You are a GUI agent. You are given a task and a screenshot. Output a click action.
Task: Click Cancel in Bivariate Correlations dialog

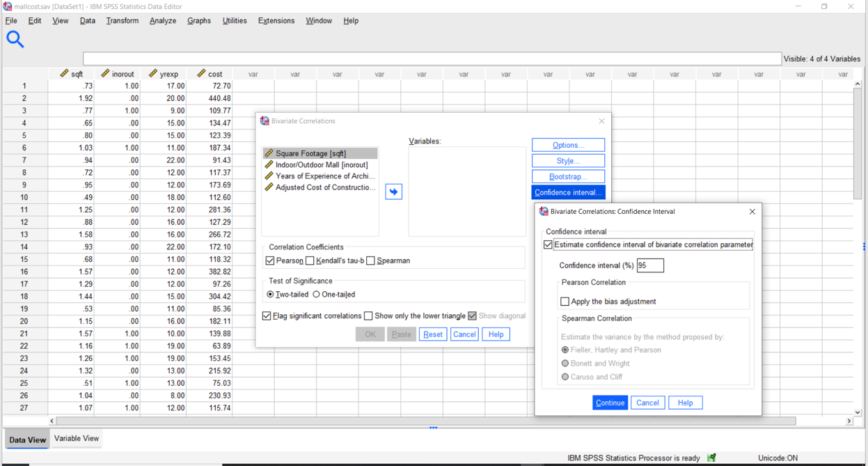[x=464, y=334]
